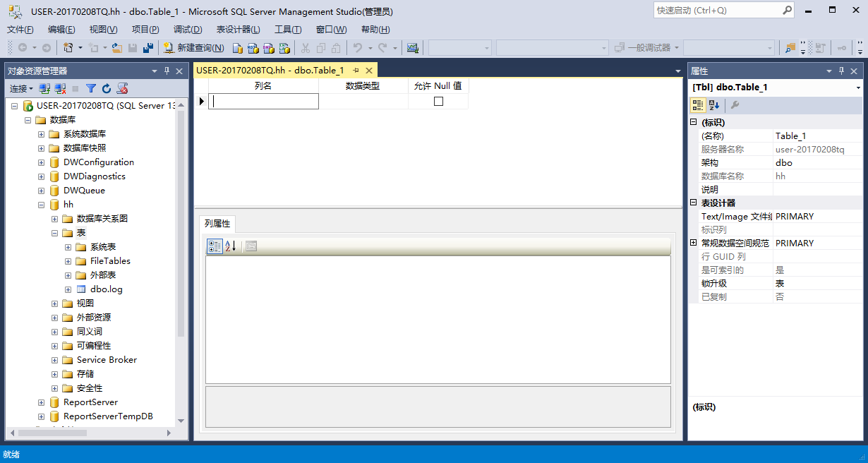This screenshot has height=463, width=868.
Task: Click the Categorized icon in 列属性 pane
Action: 215,246
